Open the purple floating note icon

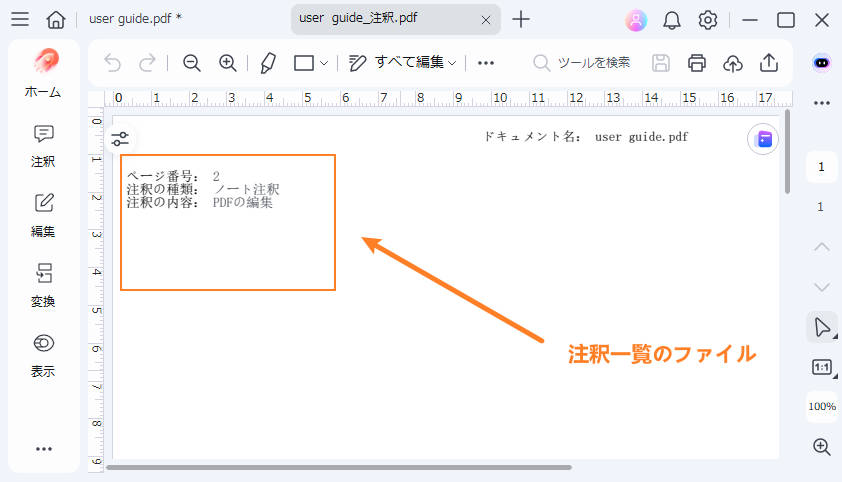pyautogui.click(x=763, y=139)
